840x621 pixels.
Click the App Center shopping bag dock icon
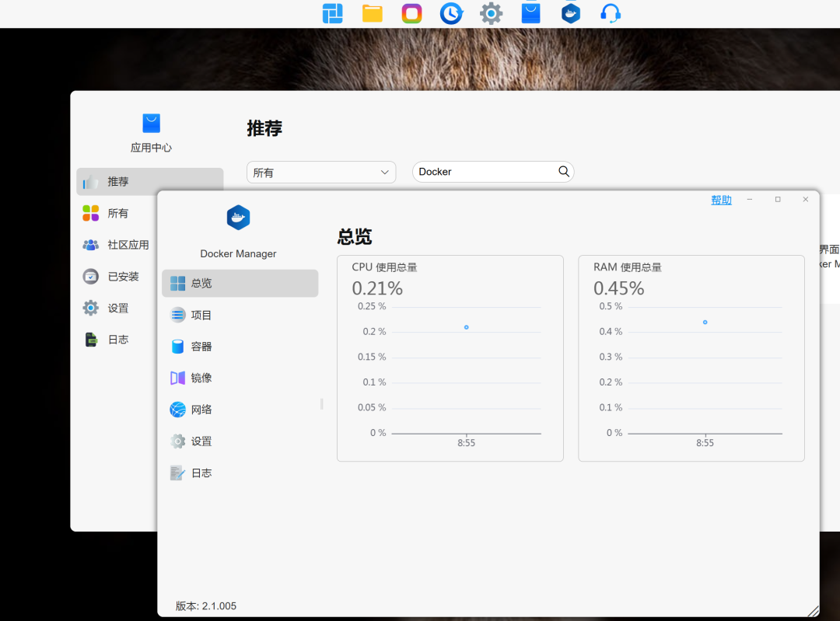[x=531, y=13]
